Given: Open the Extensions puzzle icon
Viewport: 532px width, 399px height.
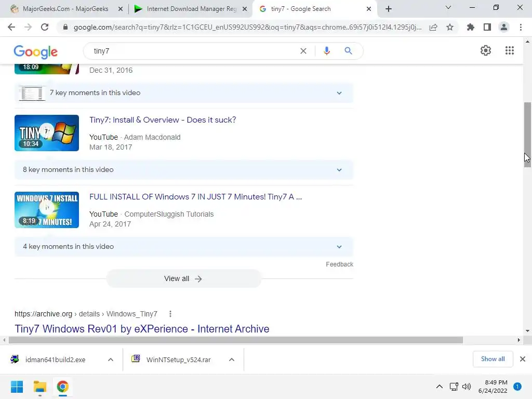Looking at the screenshot, I should click(x=471, y=27).
